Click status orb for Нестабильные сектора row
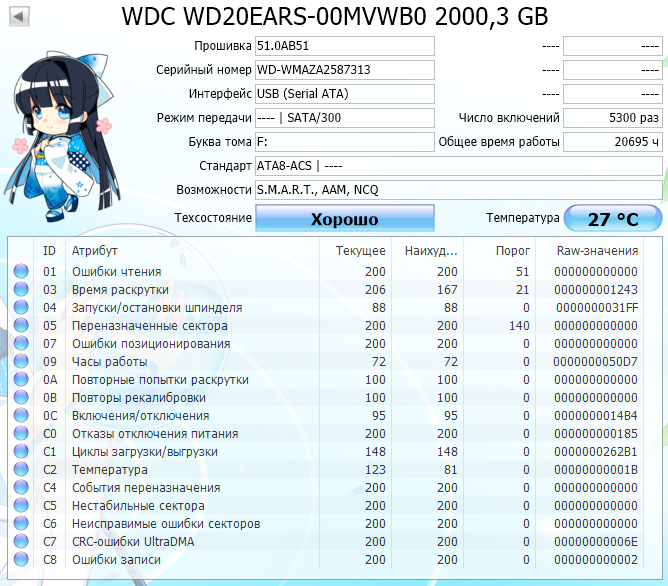Image resolution: width=668 pixels, height=586 pixels. tap(21, 505)
